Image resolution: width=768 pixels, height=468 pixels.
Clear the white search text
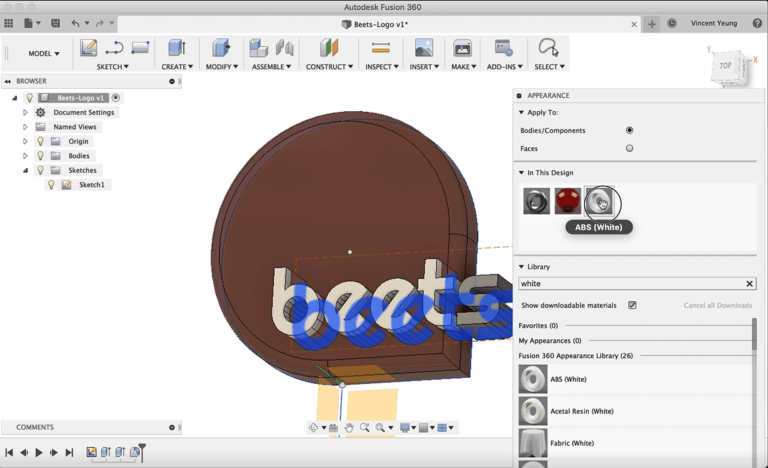point(749,284)
